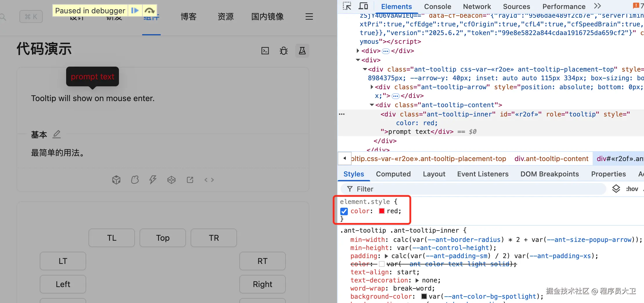Expand the ant-tooltip-arrow div node
The width and height of the screenshot is (644, 303).
coord(372,87)
